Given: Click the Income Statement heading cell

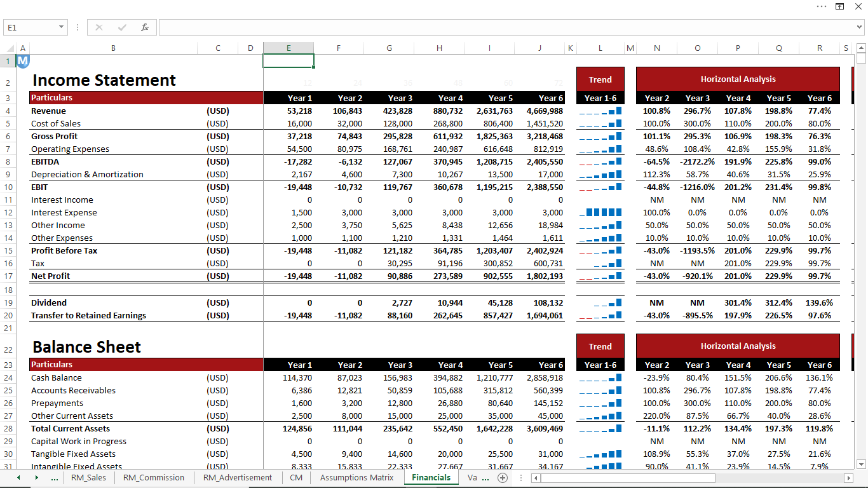Looking at the screenshot, I should coord(104,80).
